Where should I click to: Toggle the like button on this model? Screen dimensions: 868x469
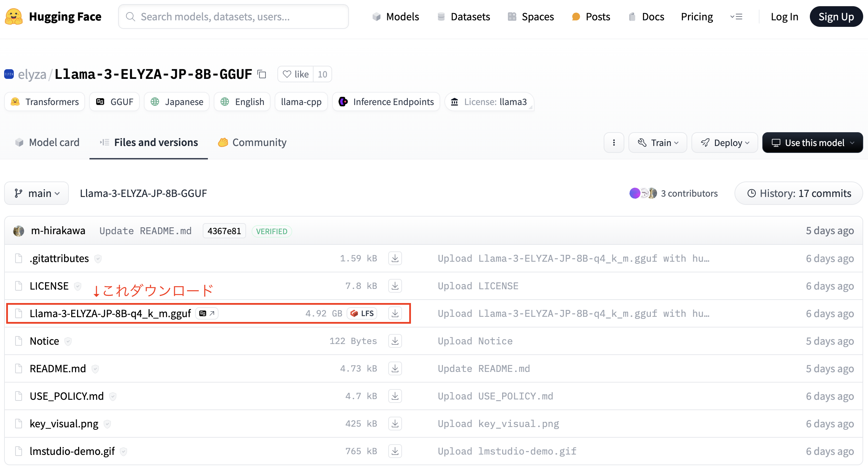tap(295, 74)
